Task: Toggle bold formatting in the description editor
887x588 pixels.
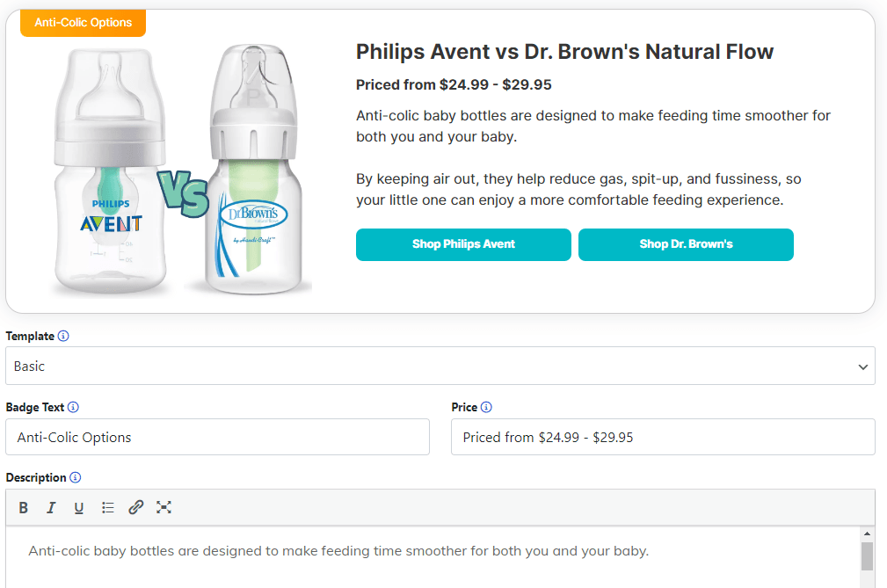Action: tap(23, 507)
